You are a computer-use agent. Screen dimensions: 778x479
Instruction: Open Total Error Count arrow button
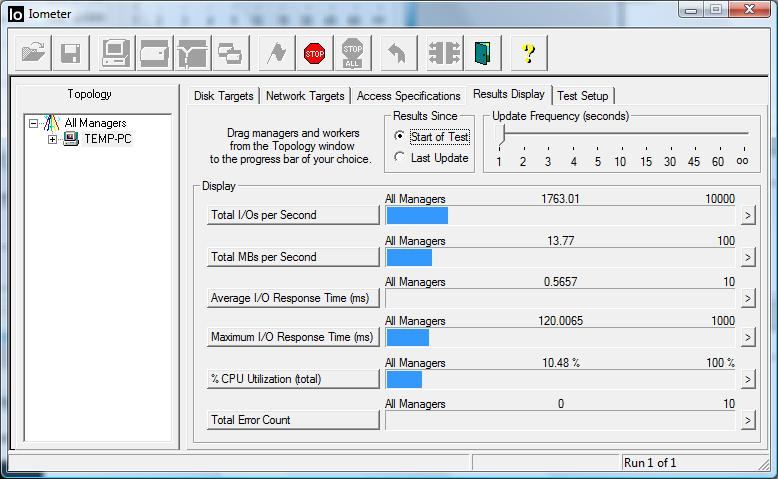[x=748, y=421]
